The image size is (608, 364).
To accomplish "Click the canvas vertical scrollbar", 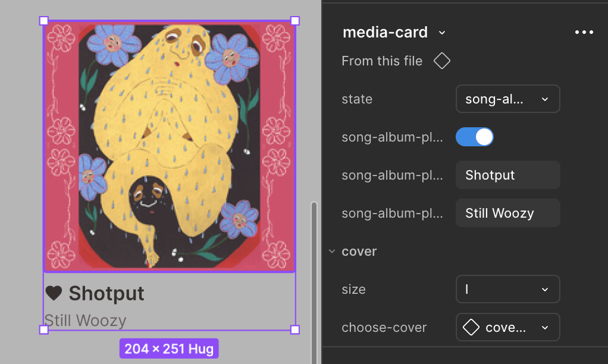I will coord(314,283).
